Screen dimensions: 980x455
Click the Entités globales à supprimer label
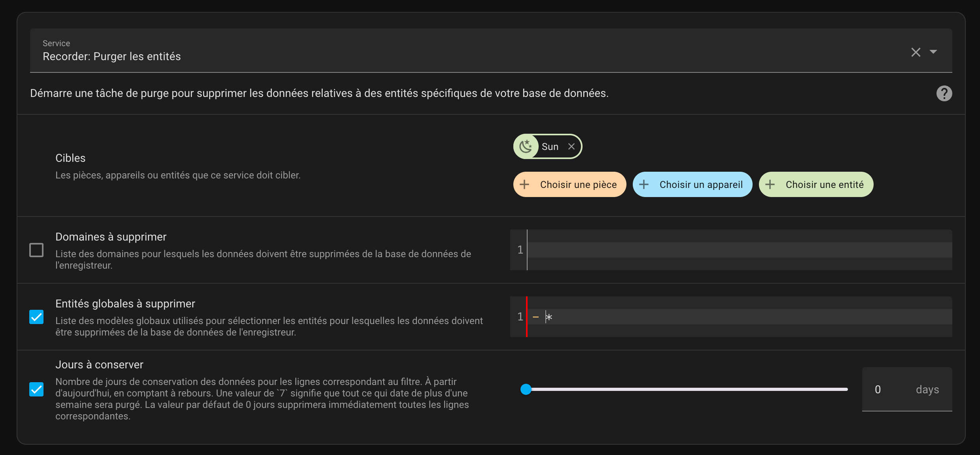pyautogui.click(x=125, y=304)
